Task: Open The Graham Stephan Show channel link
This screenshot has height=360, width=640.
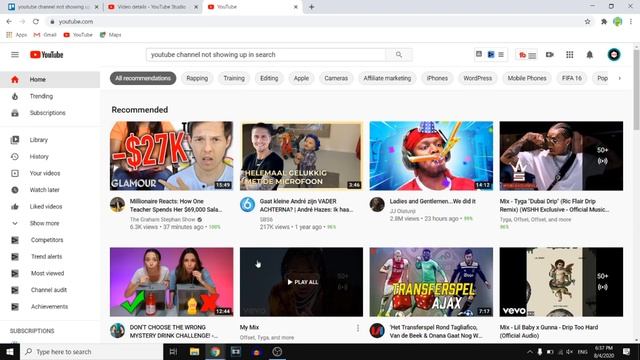Action: [x=163, y=220]
